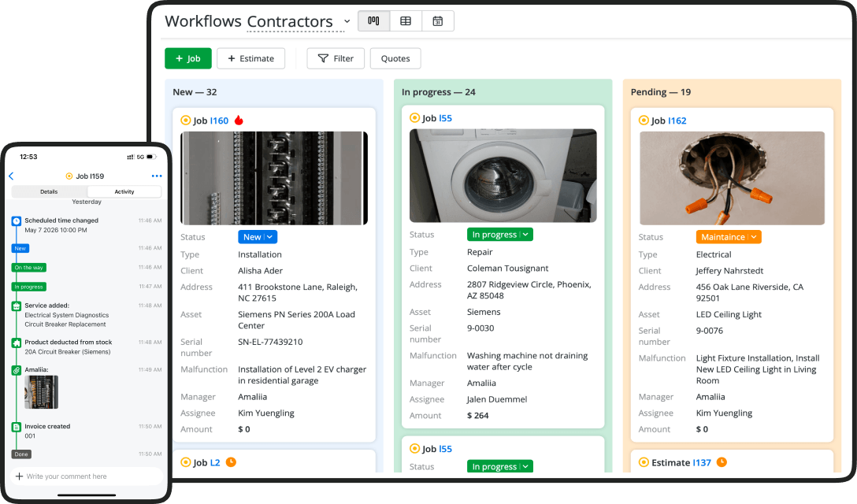Open the ceiling wiring photo on Job I162
This screenshot has width=857, height=504.
point(732,178)
